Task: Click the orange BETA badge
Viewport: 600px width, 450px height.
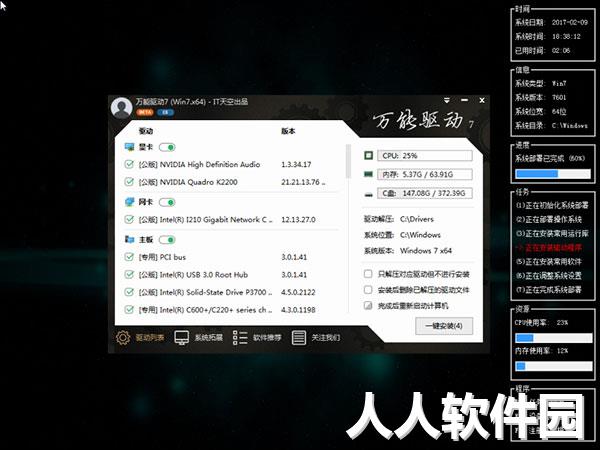Action: coord(145,112)
